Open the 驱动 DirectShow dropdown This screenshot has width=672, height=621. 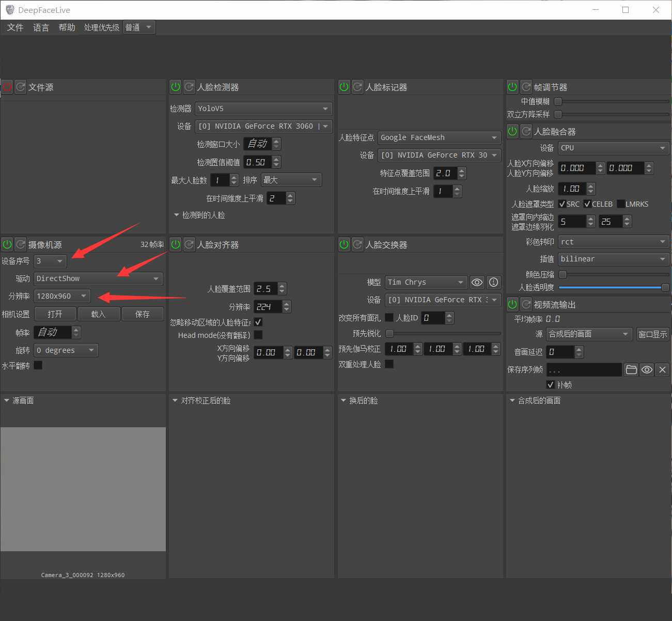(98, 278)
